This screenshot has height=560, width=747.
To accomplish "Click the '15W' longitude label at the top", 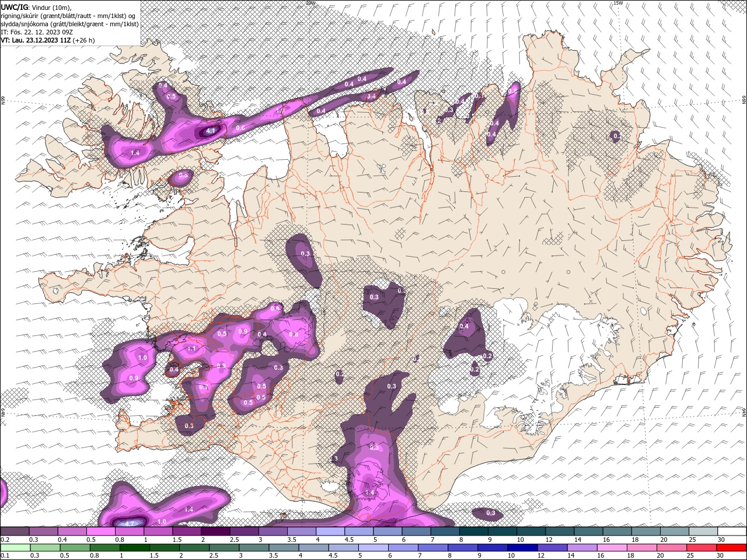I will tap(619, 3).
